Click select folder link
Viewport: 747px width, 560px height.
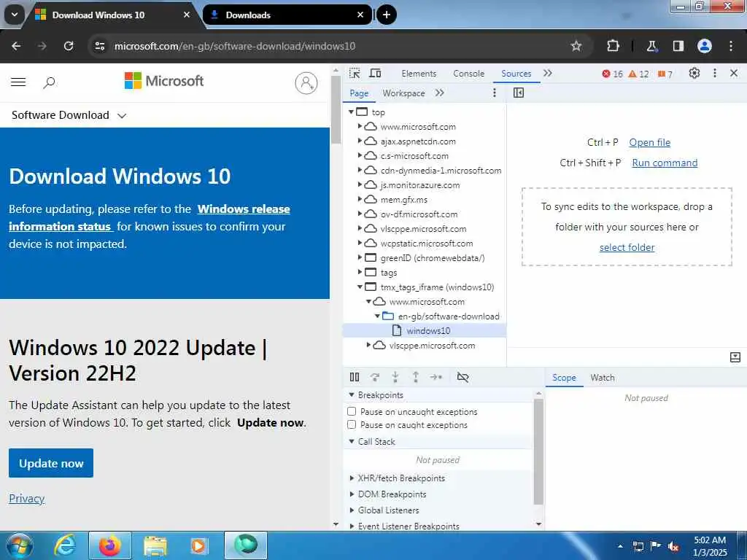pos(627,248)
